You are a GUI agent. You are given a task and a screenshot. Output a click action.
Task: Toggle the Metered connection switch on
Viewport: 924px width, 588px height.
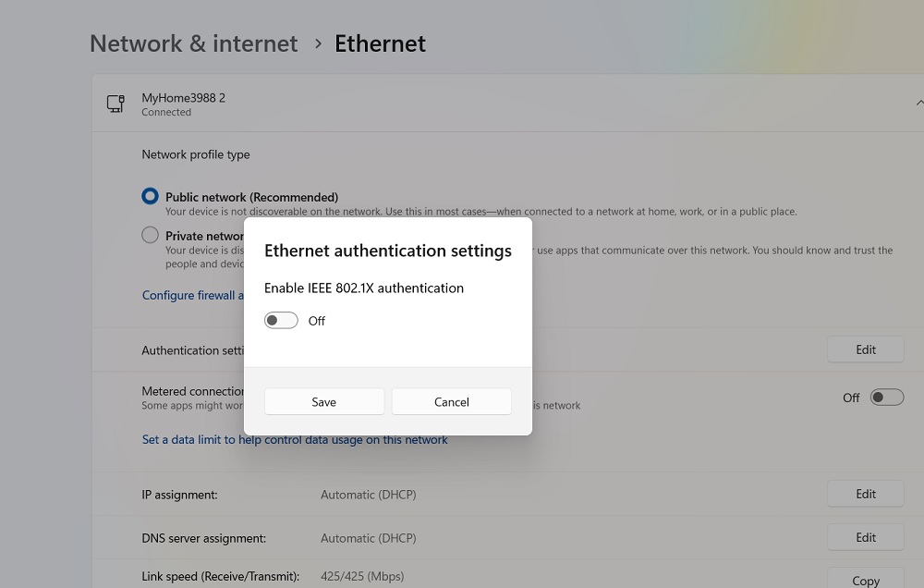[x=886, y=397]
